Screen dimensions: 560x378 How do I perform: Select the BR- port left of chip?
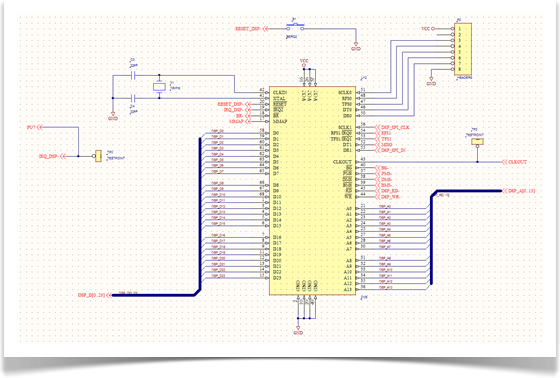coord(243,116)
